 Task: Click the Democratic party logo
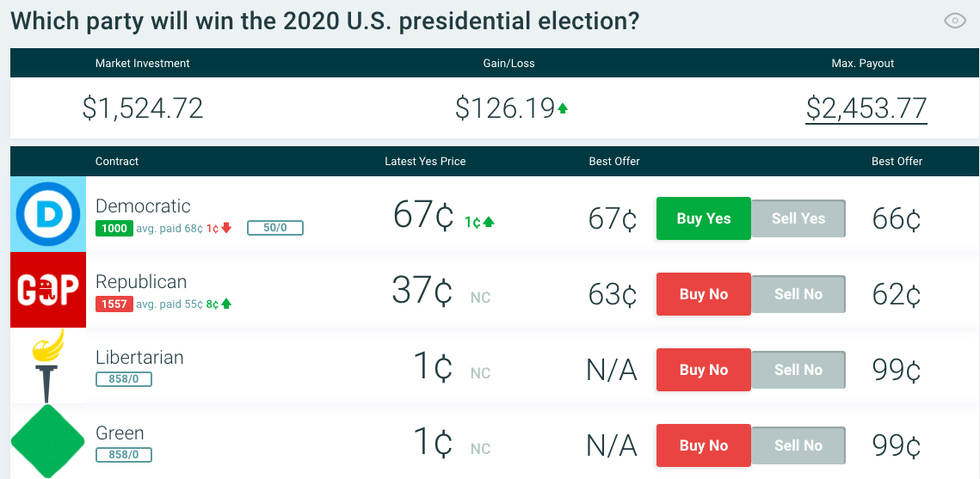point(48,214)
